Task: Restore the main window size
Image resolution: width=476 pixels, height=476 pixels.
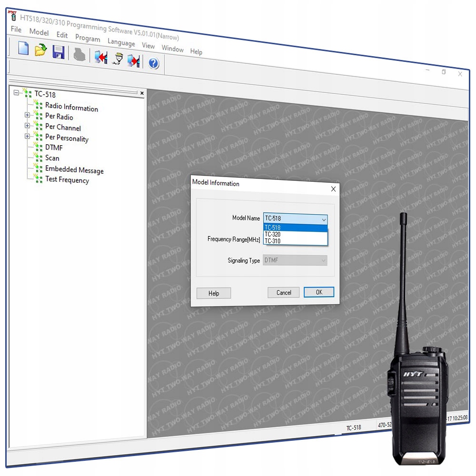Action: click(x=444, y=72)
